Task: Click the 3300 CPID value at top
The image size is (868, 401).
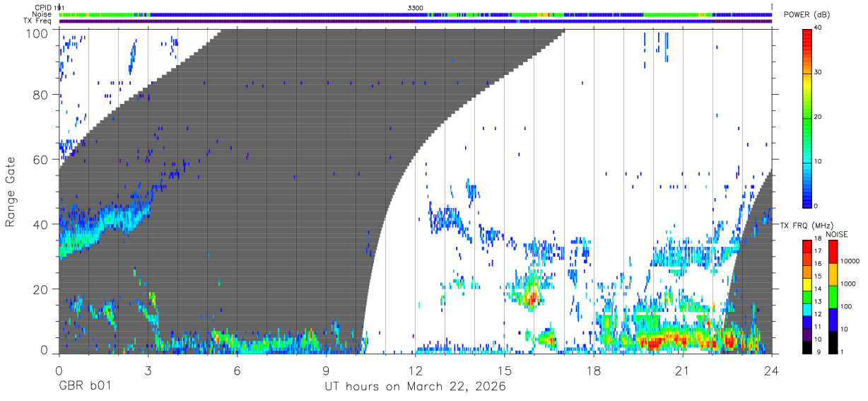Action: [416, 7]
